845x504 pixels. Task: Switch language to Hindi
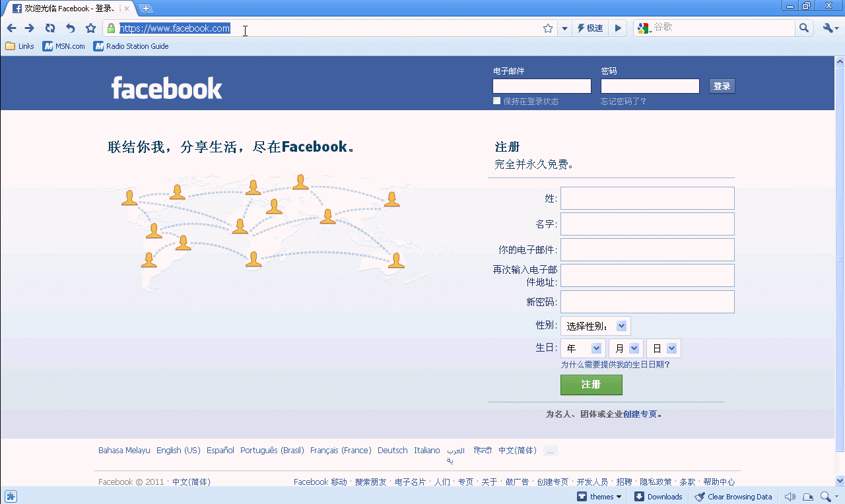[x=483, y=451]
